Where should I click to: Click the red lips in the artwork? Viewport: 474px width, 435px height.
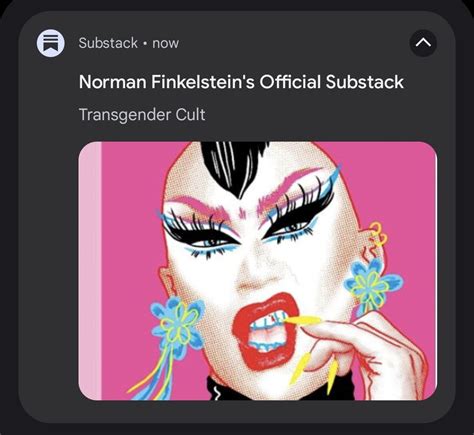pyautogui.click(x=265, y=330)
